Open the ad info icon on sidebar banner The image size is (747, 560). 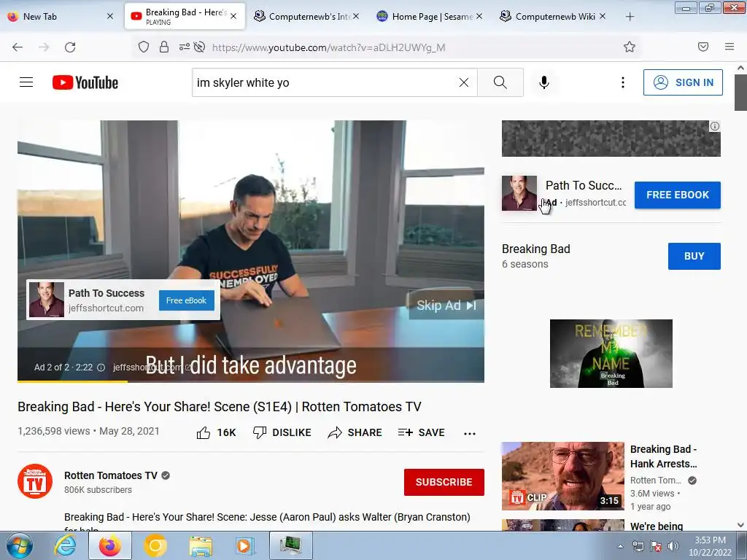point(715,126)
